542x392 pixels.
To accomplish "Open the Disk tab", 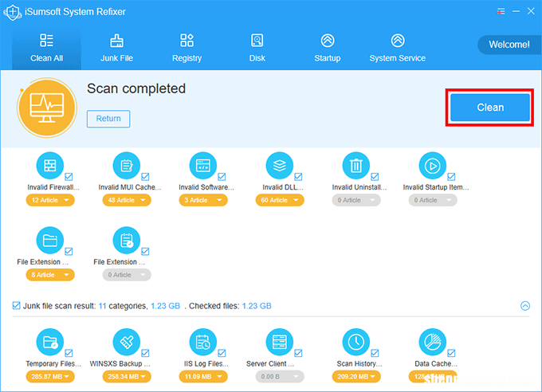I will tap(257, 49).
